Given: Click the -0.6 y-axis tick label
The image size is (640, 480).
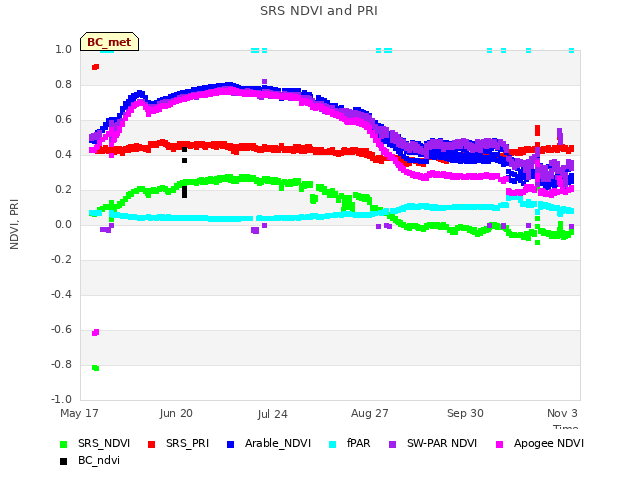Looking at the screenshot, I should pos(62,330).
